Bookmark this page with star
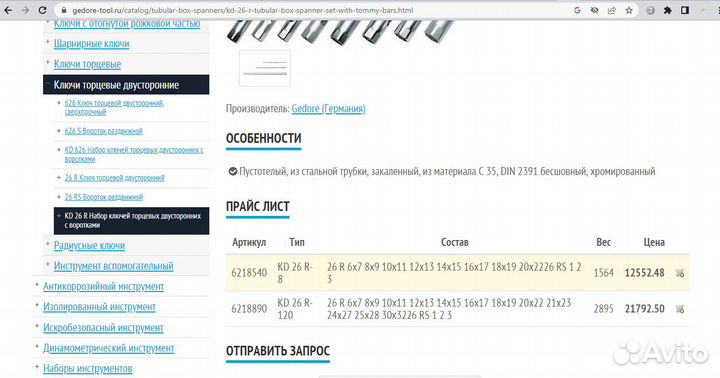The image size is (720, 378). click(629, 10)
